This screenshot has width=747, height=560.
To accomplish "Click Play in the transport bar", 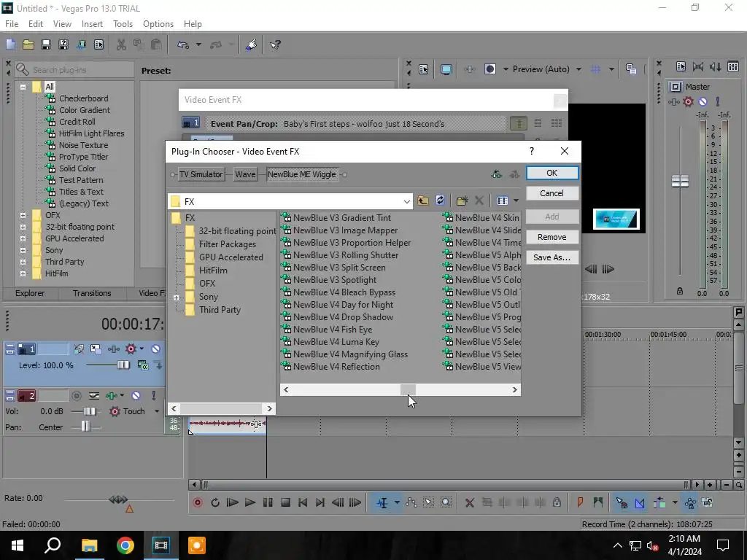I will pyautogui.click(x=249, y=502).
